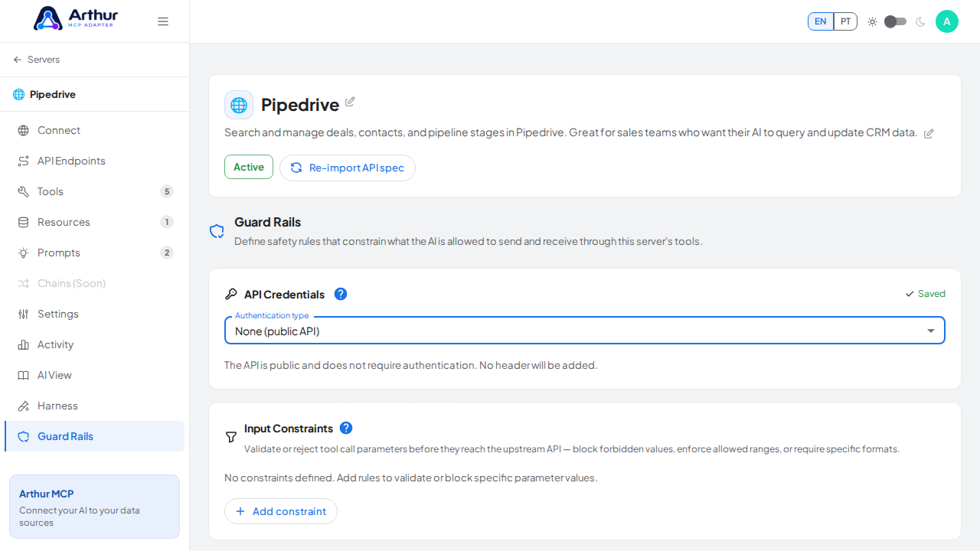Image resolution: width=980 pixels, height=551 pixels.
Task: Click Re-import API spec button
Action: click(348, 168)
